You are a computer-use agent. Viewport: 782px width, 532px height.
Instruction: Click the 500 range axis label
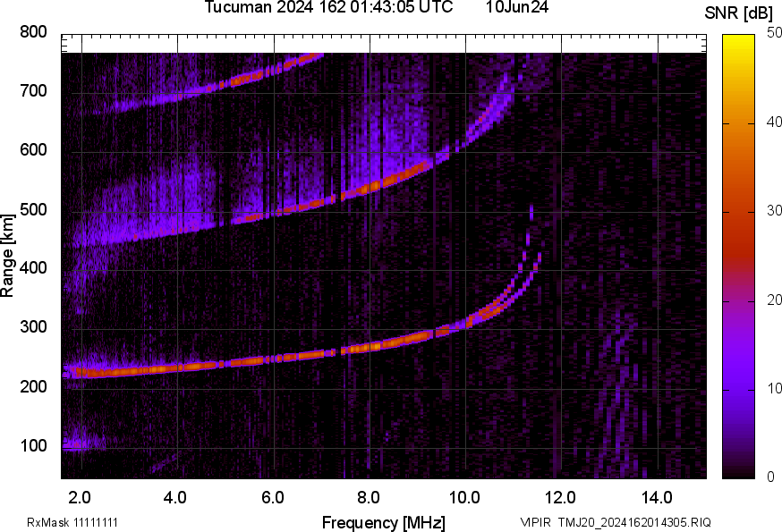pyautogui.click(x=33, y=209)
